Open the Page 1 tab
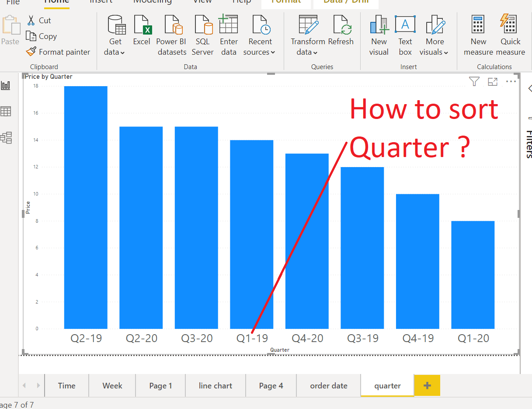 click(x=160, y=385)
